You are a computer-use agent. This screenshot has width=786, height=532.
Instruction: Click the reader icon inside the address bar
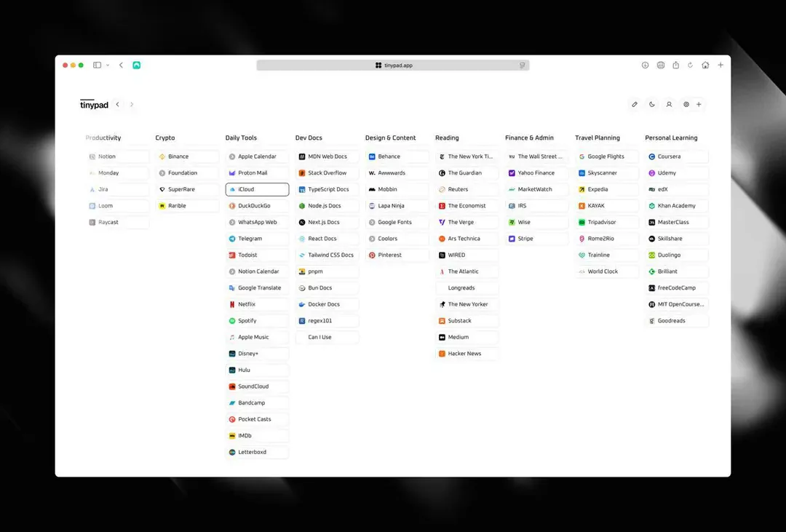coord(523,65)
